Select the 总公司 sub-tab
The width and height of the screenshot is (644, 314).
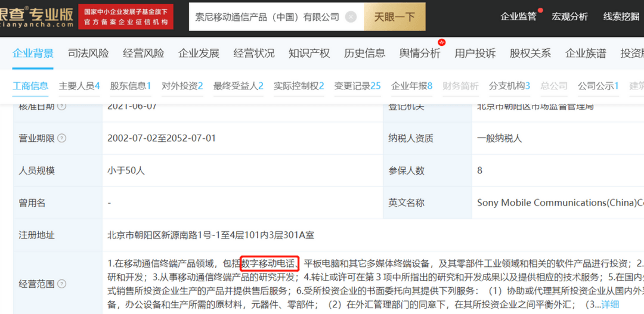(x=554, y=86)
